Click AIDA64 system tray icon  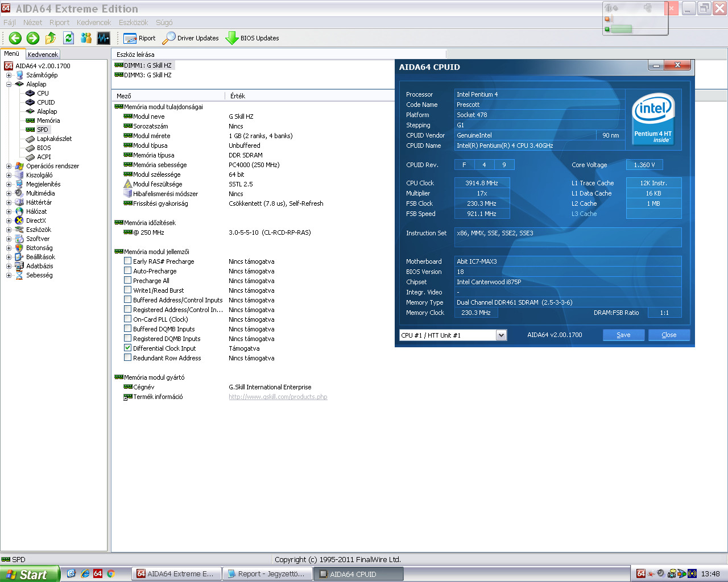641,573
